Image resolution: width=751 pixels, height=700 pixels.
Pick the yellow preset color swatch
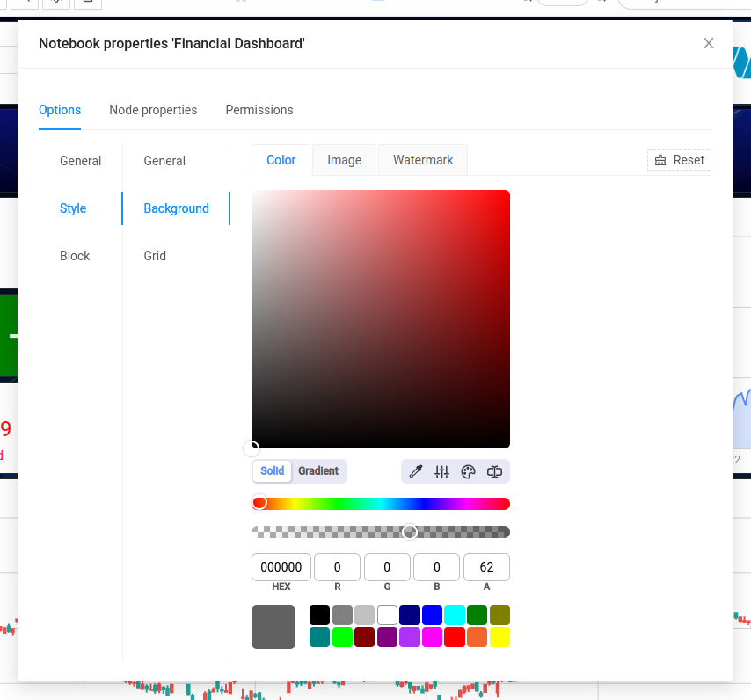click(499, 637)
